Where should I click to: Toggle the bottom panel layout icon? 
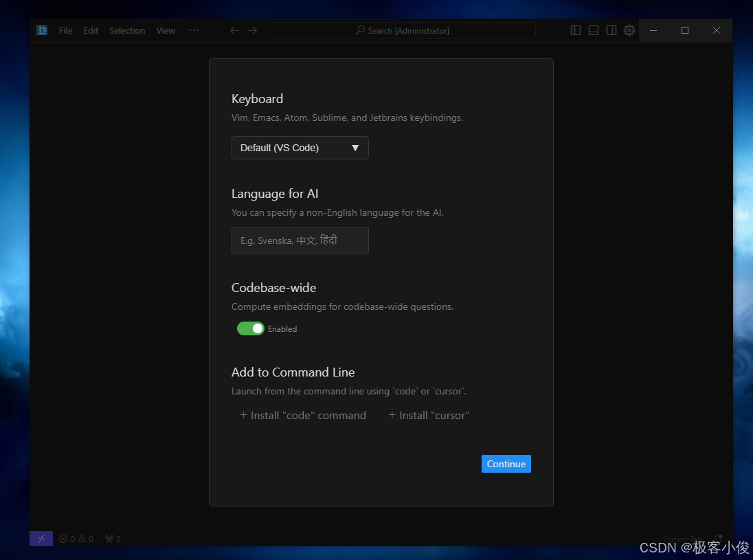594,30
